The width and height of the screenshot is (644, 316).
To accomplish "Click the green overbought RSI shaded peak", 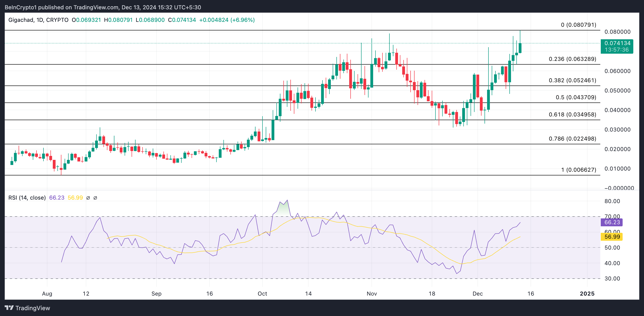I will pos(283,209).
